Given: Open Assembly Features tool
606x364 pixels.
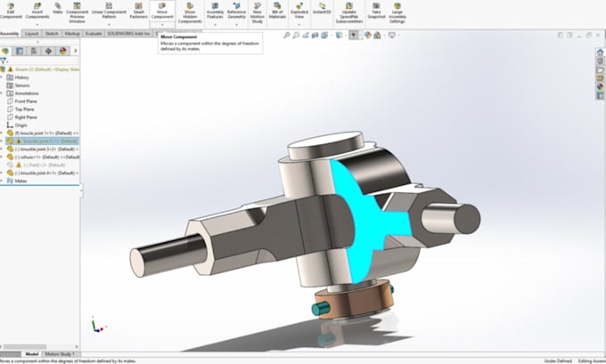Looking at the screenshot, I should pyautogui.click(x=215, y=11).
